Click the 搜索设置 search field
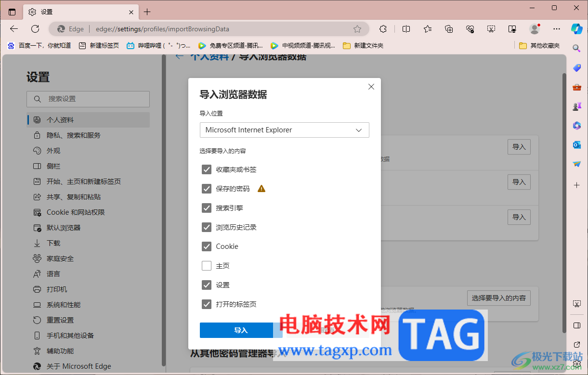 tap(88, 99)
